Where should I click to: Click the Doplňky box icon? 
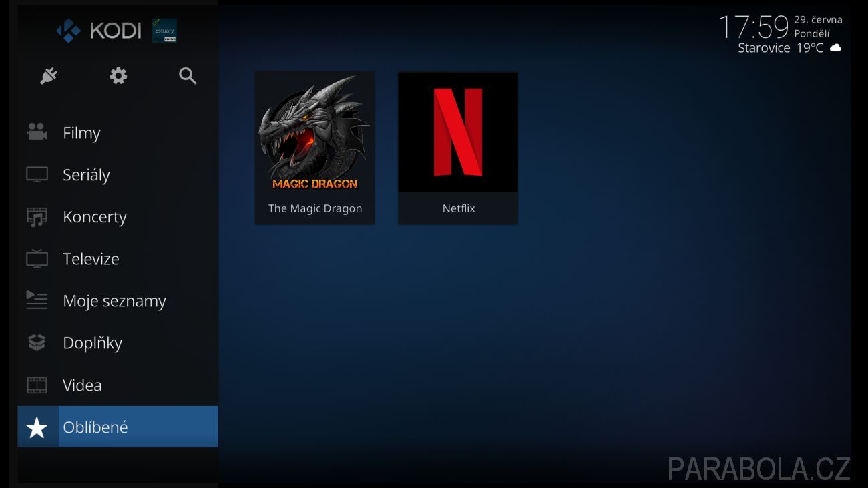(37, 343)
